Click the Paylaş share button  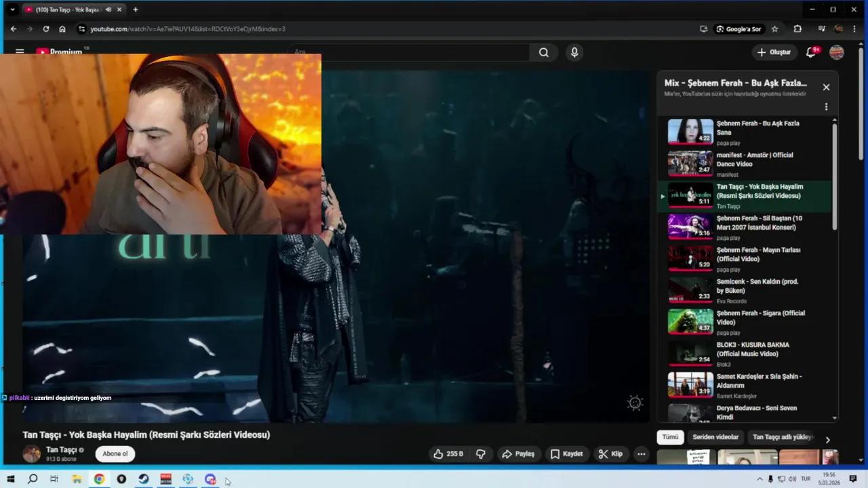[x=519, y=453]
